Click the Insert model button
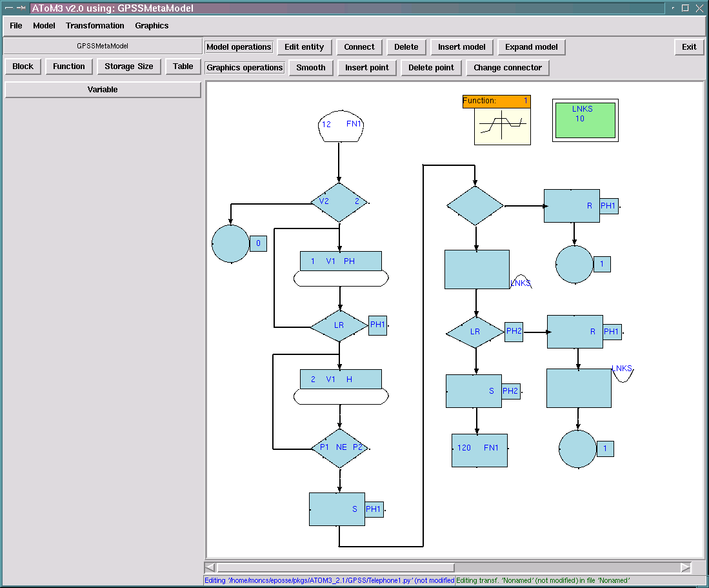 (462, 47)
